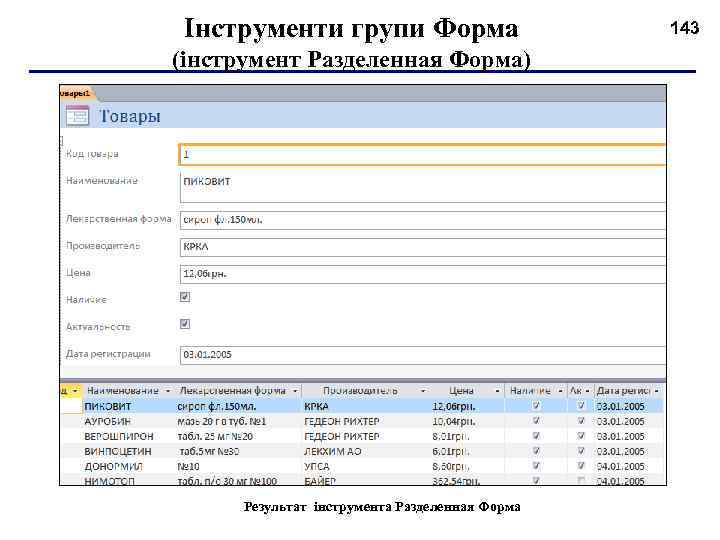Select the record selector of ПИКОВИТ row
720x540 pixels.
point(71,406)
